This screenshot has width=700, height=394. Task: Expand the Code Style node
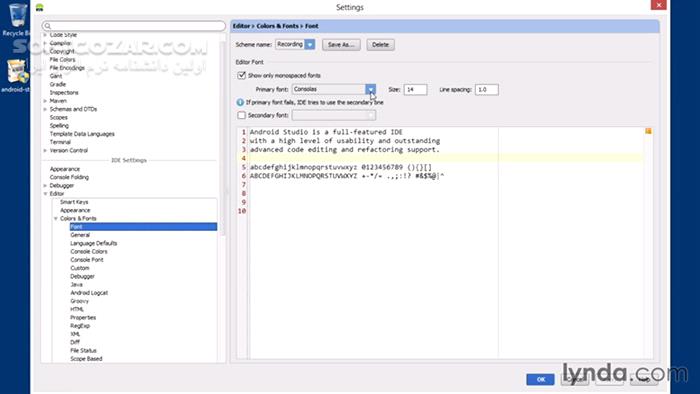click(x=45, y=35)
